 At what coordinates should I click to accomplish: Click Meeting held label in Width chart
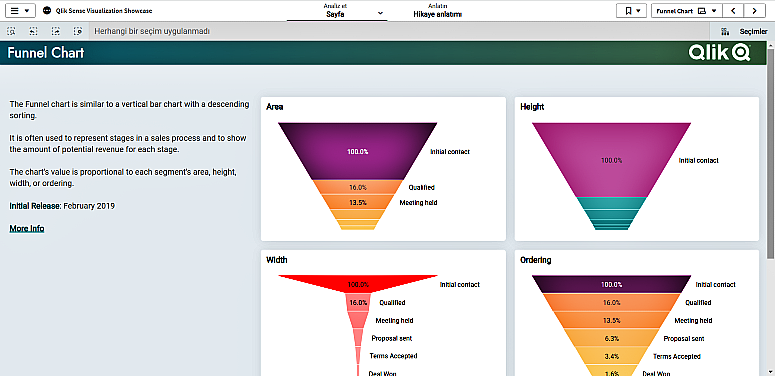[394, 320]
